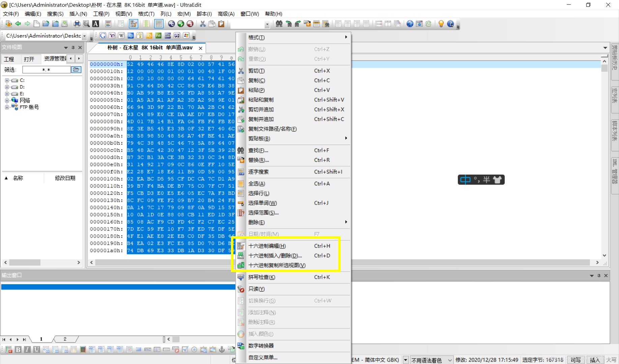Open the 宏列表 side panel tab
Image resolution: width=619 pixels, height=364 pixels.
coord(615,100)
